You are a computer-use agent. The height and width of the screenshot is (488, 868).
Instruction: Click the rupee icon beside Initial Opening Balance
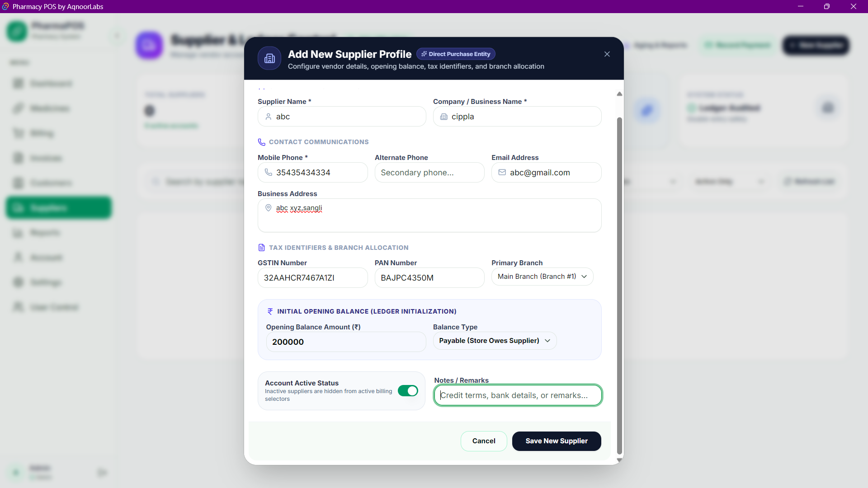(270, 311)
